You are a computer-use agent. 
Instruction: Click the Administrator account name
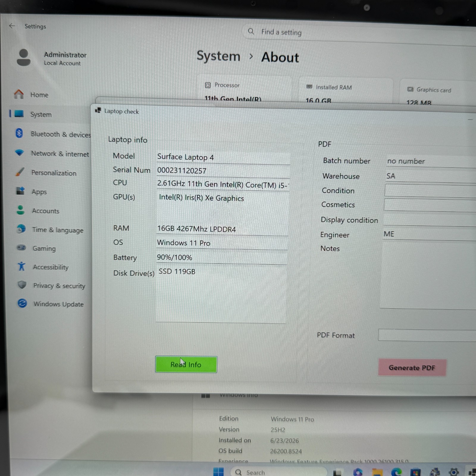pyautogui.click(x=65, y=55)
